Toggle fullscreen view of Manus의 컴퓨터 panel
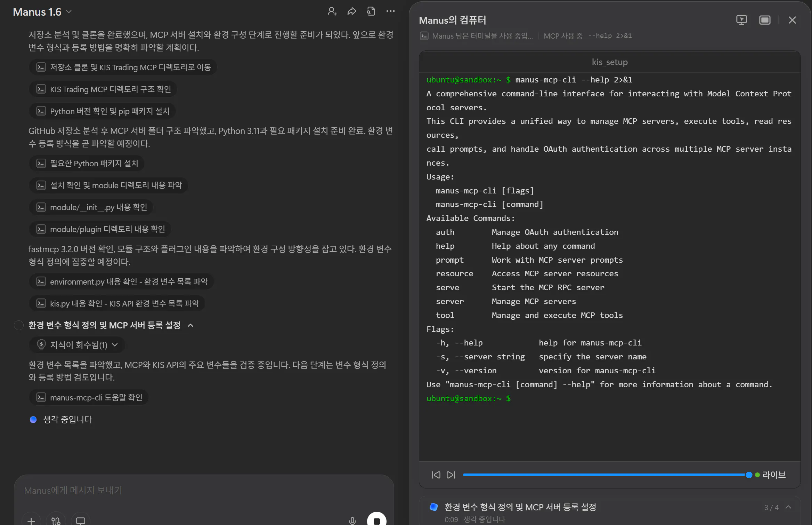The height and width of the screenshot is (525, 812). 765,20
